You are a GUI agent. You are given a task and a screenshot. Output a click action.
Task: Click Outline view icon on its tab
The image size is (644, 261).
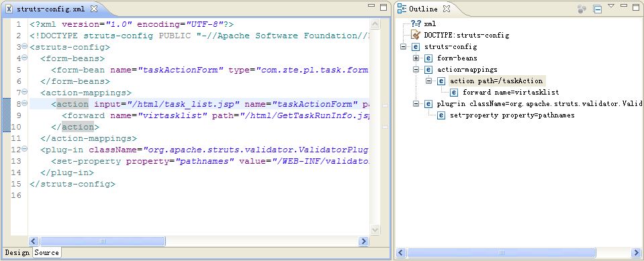(x=402, y=9)
